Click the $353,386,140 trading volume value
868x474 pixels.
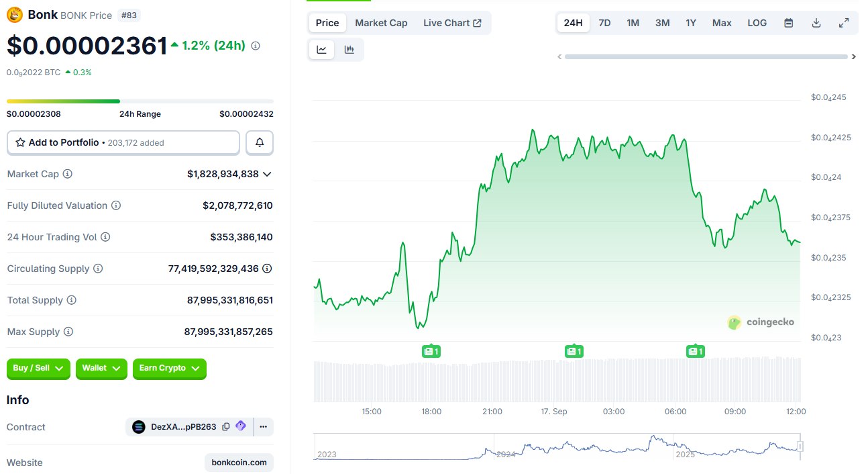[241, 237]
